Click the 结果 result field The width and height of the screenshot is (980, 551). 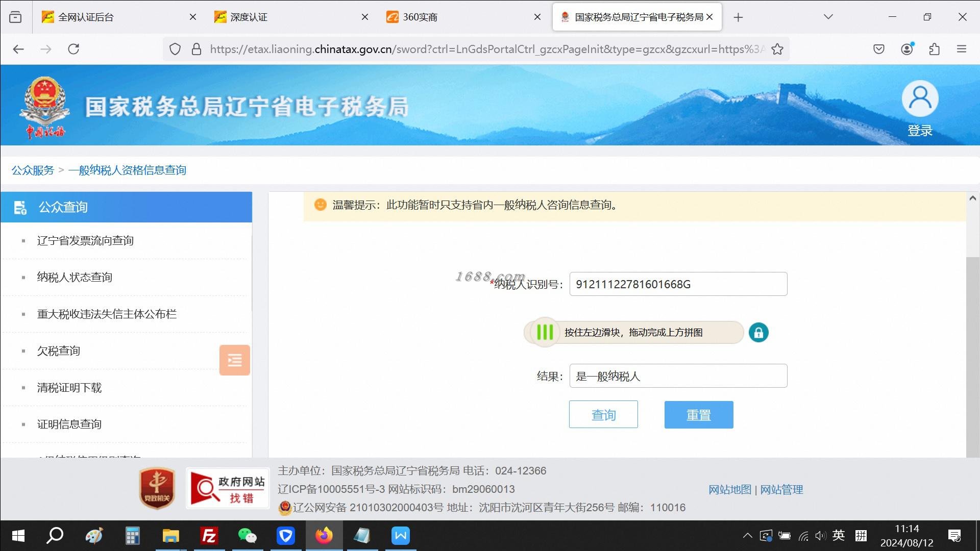point(678,376)
